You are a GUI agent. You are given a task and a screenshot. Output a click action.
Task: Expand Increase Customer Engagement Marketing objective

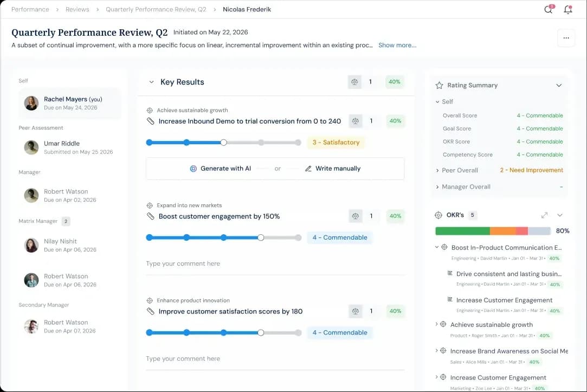[436, 377]
